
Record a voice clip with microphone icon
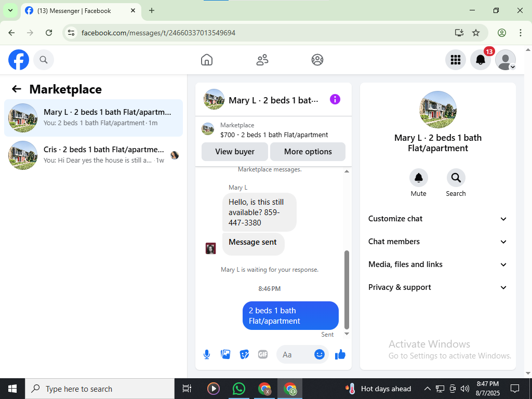point(207,354)
